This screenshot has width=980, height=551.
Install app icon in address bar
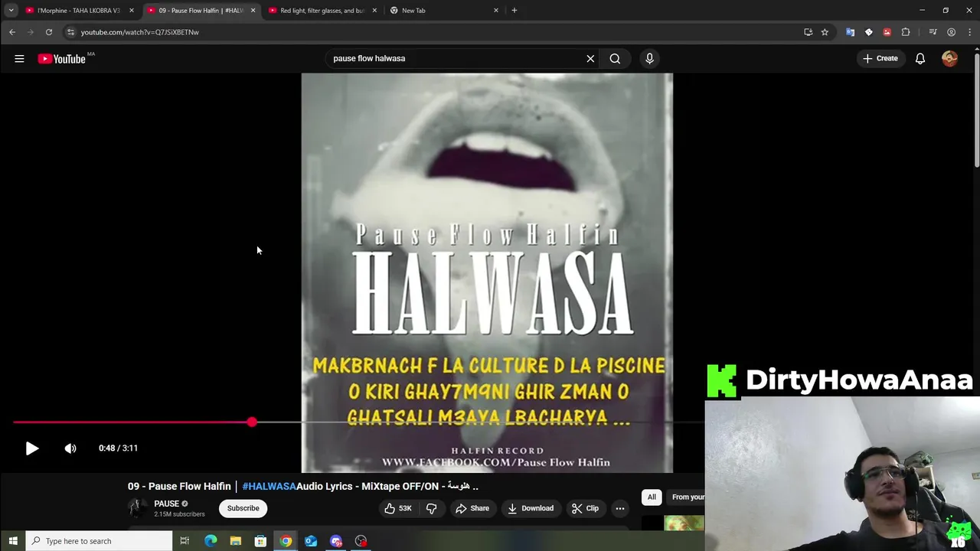[x=808, y=32]
